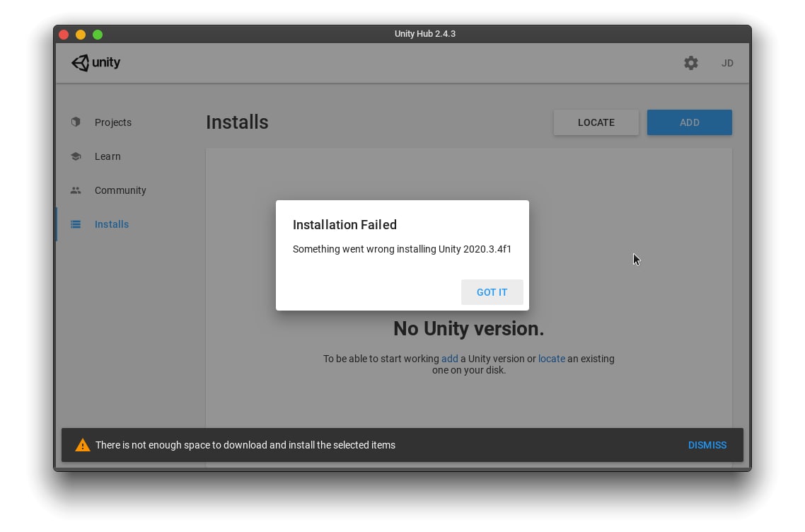Click the 'Installs' page heading
Viewport: 805px width, 532px height.
(237, 122)
